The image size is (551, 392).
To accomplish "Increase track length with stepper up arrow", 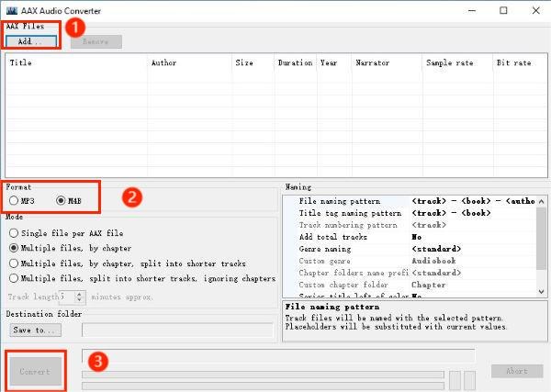I will pos(79,294).
